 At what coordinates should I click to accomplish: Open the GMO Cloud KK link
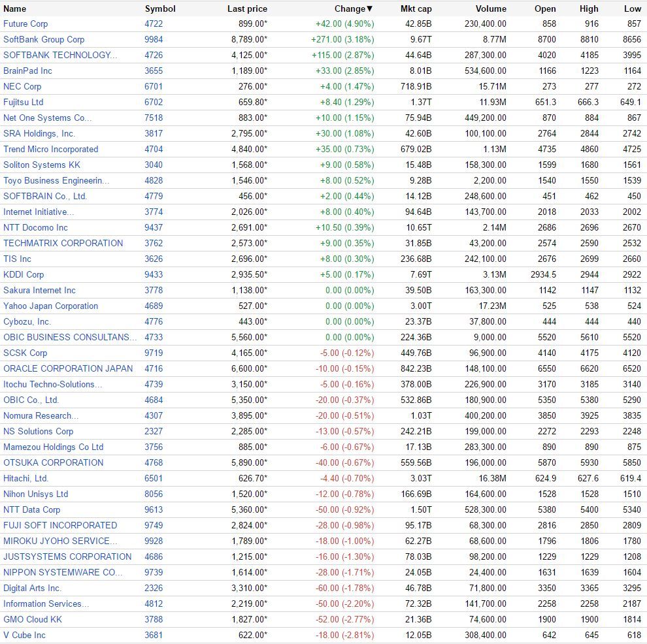[33, 619]
